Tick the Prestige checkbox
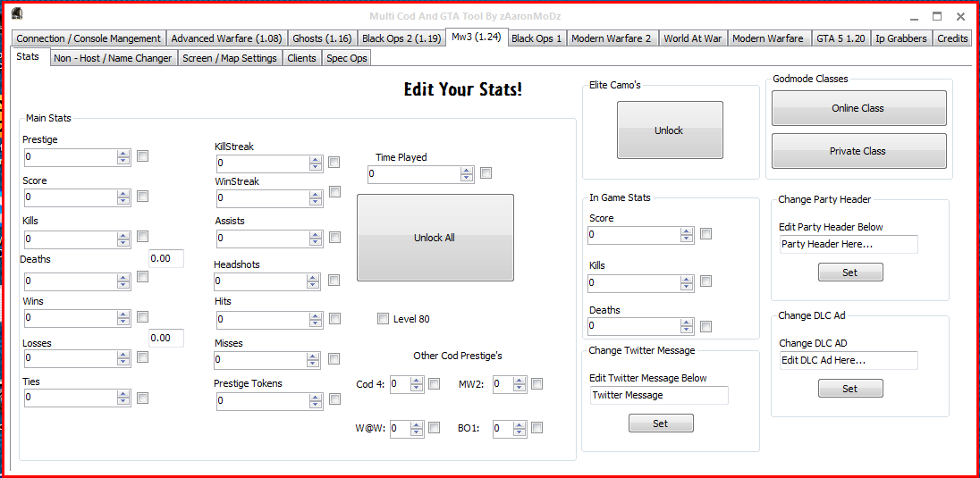The image size is (980, 478). (x=142, y=156)
